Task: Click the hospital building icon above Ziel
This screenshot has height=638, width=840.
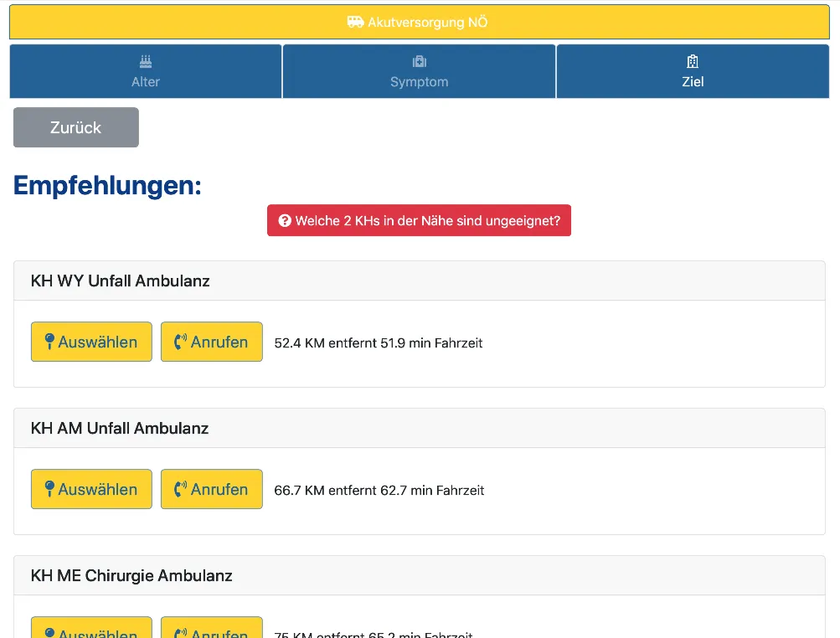Action: (x=693, y=62)
